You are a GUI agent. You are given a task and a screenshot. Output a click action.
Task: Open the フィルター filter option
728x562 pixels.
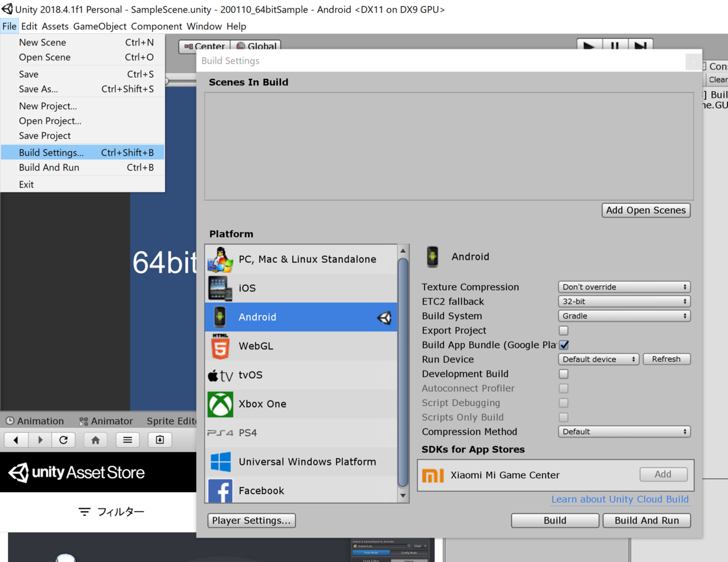pos(112,512)
